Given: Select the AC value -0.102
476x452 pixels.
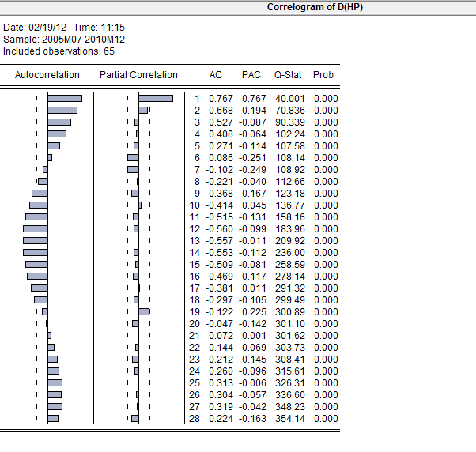Looking at the screenshot, I should (219, 170).
